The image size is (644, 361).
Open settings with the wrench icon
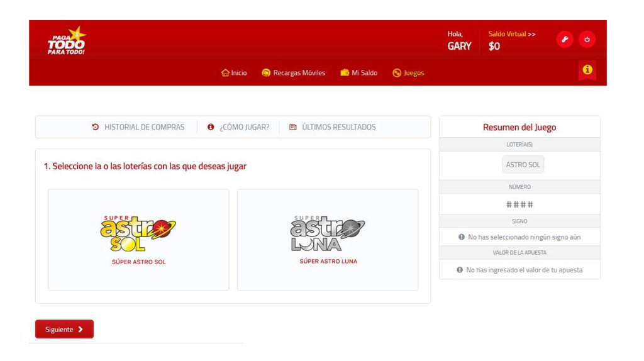[x=564, y=40]
